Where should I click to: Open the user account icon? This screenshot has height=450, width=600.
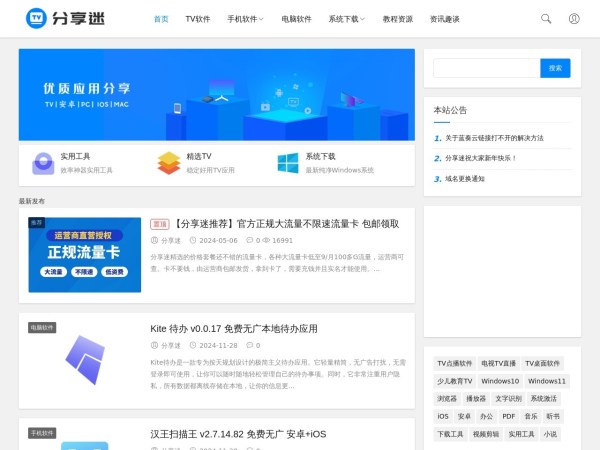[574, 18]
